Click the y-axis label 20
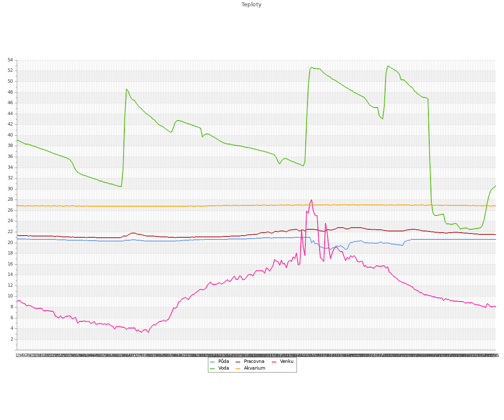This screenshot has height=420, width=504. [10, 243]
